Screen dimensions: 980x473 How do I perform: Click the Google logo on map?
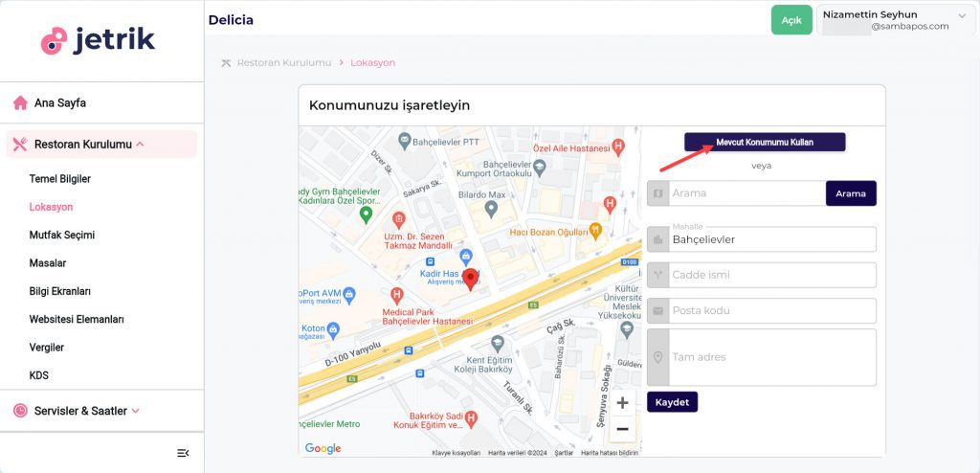click(323, 448)
